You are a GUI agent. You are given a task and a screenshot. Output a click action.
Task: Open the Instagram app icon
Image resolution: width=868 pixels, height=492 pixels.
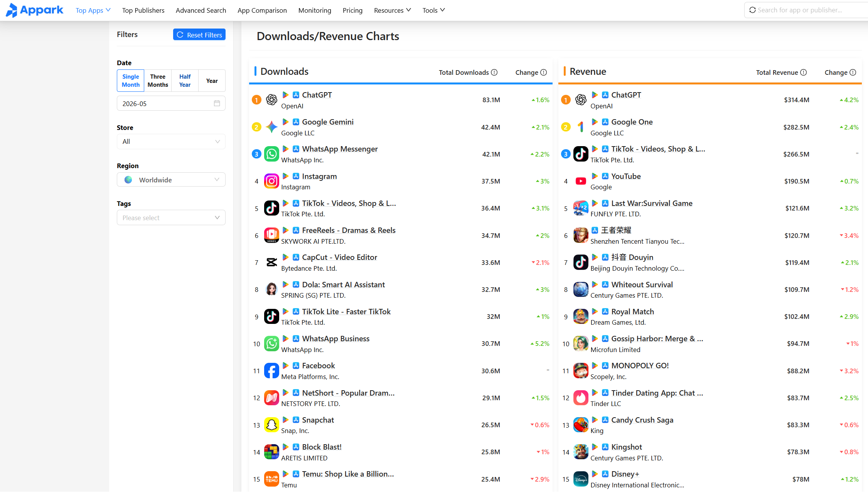tap(271, 181)
